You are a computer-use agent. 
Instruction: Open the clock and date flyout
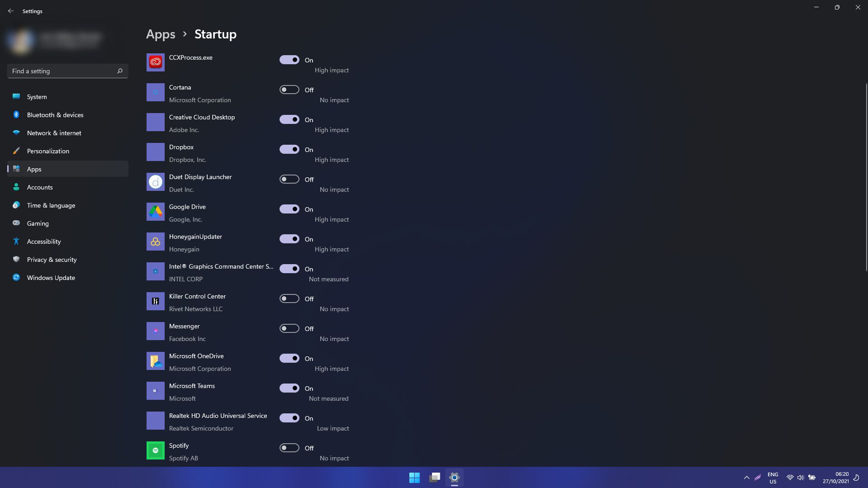coord(835,478)
